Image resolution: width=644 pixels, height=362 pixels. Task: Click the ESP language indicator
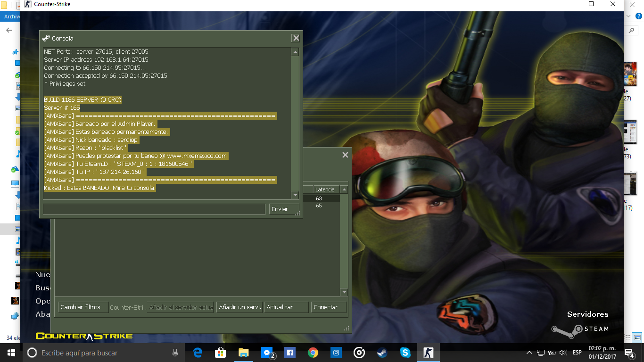click(x=577, y=353)
